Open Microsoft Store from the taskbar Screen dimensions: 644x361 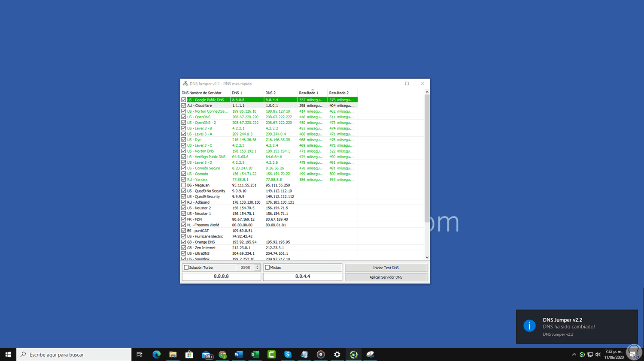pos(189,355)
